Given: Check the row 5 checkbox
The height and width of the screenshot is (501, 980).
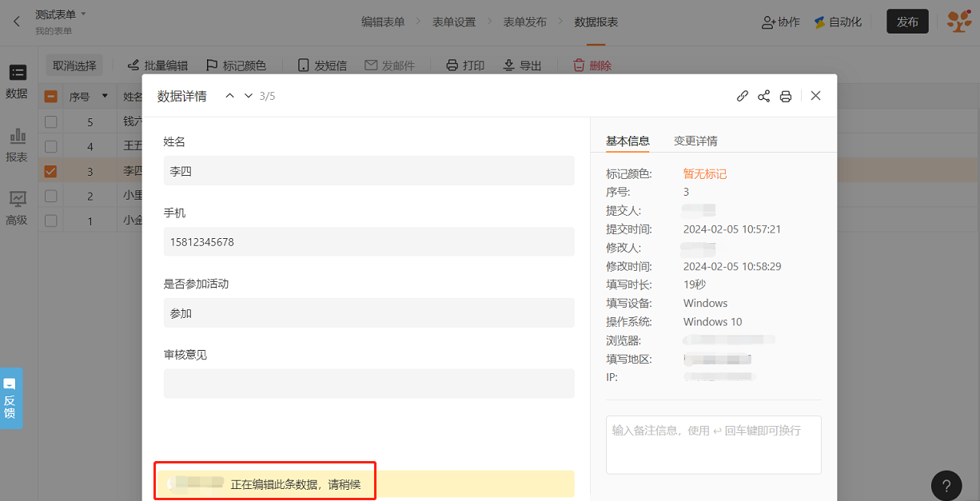Looking at the screenshot, I should tap(50, 122).
